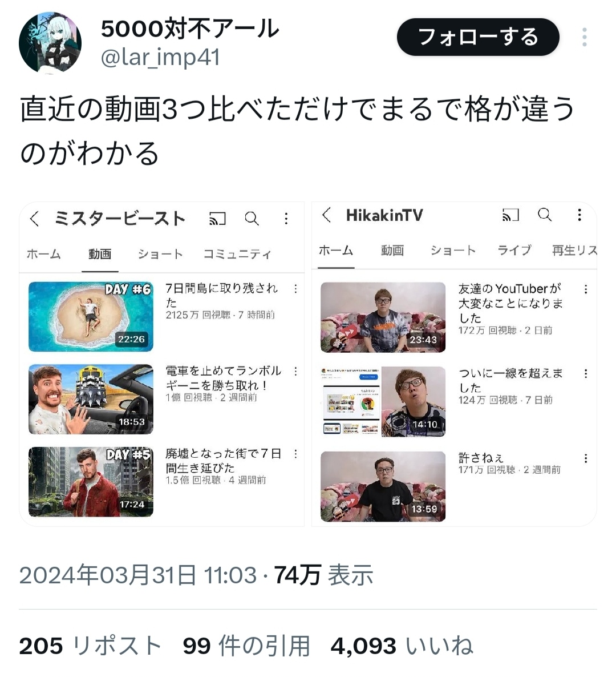Open more options for 許さねぇ video

point(586,458)
